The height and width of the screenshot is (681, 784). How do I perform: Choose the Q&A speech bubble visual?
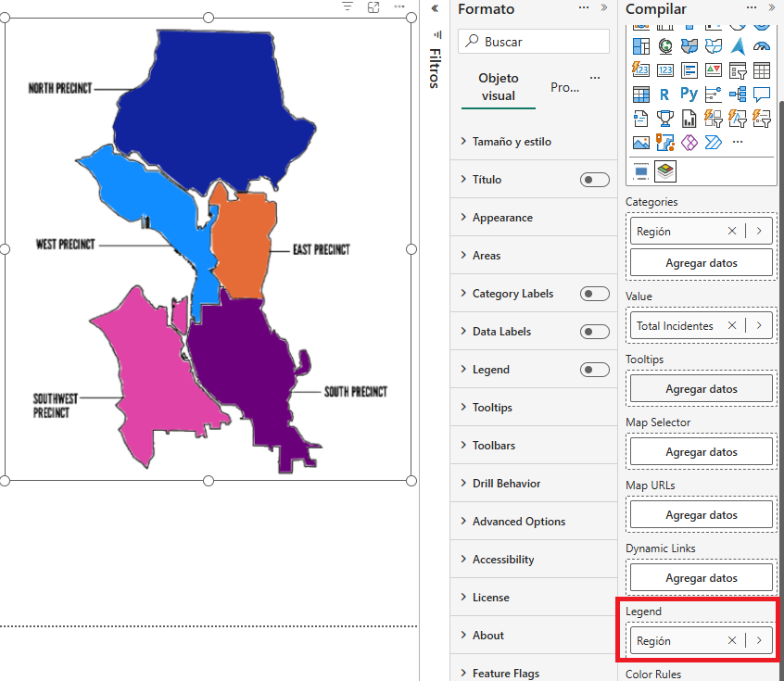click(x=762, y=95)
